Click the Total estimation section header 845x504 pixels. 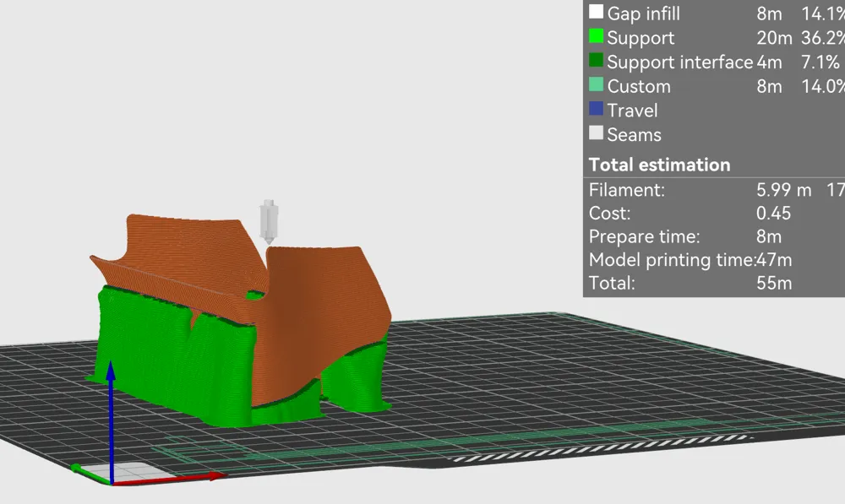pos(659,165)
